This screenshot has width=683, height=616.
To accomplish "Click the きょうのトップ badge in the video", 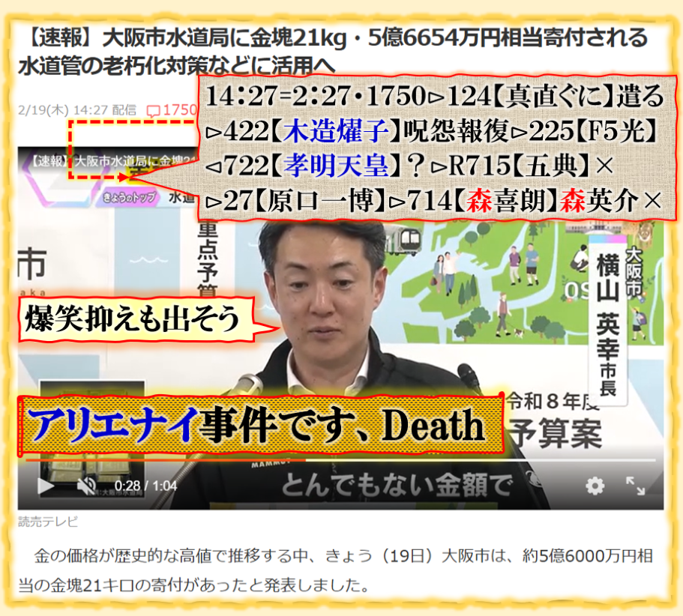I will 122,200.
